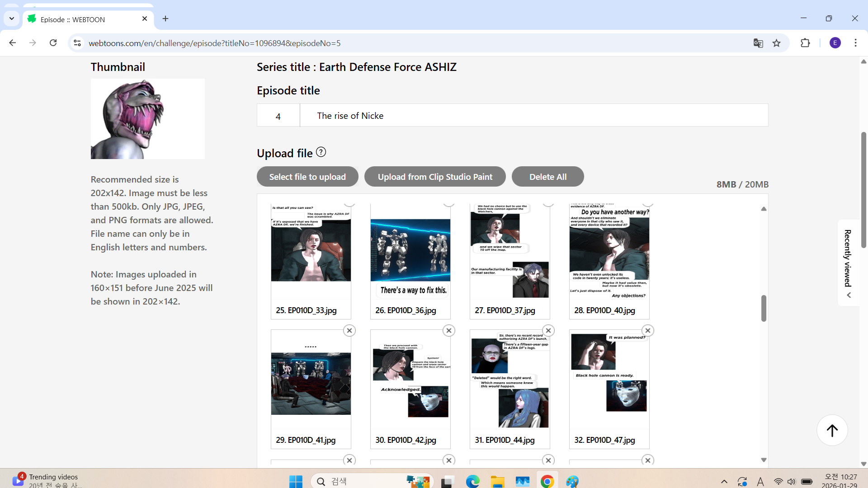
Task: Show hidden system tray icons chevron
Action: click(x=724, y=482)
